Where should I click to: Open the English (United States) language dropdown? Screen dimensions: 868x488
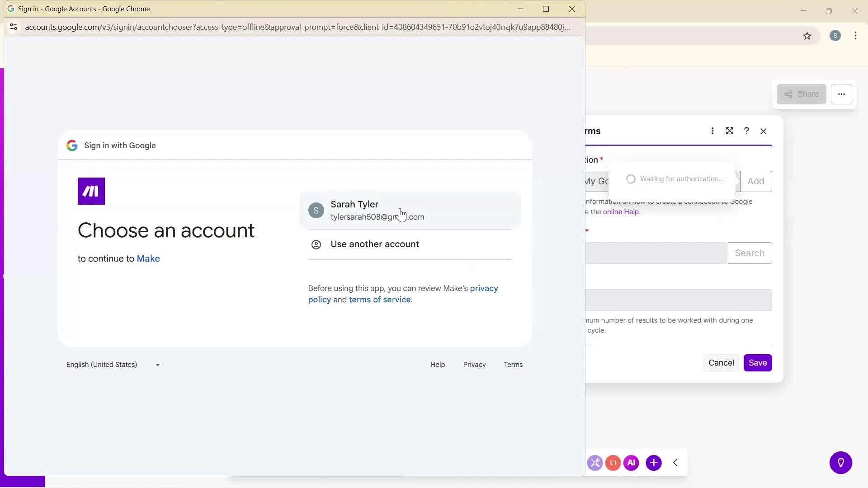pos(113,365)
